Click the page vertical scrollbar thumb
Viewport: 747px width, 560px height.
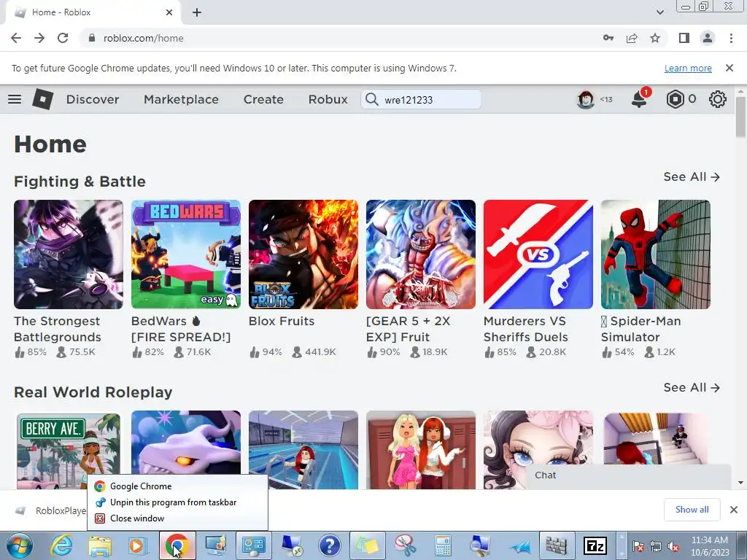[x=740, y=117]
